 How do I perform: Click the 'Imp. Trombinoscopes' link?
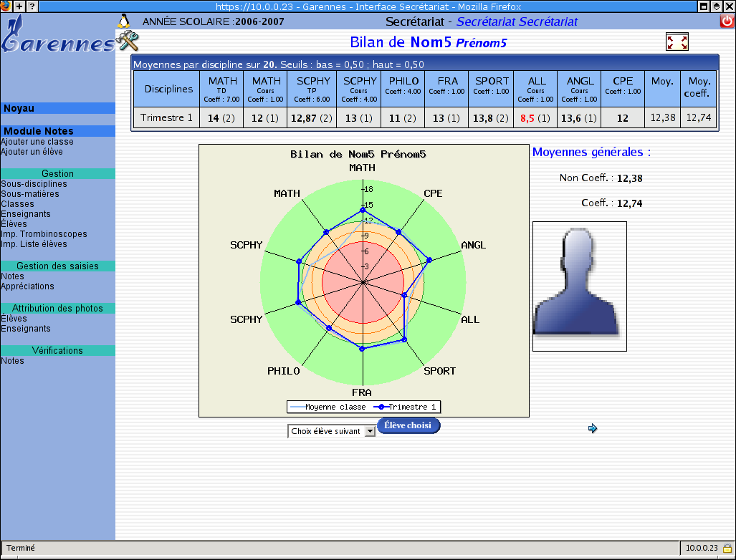tap(44, 234)
